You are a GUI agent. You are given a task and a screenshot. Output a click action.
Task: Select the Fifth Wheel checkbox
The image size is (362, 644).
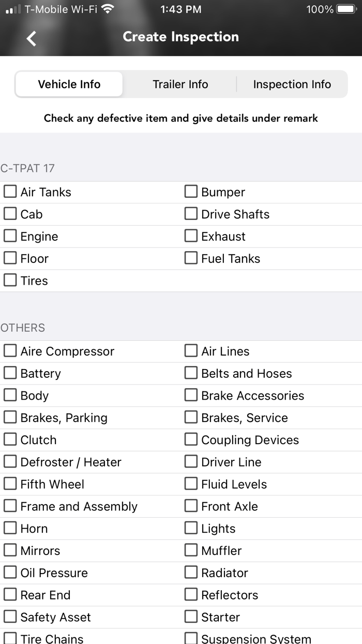tap(10, 484)
